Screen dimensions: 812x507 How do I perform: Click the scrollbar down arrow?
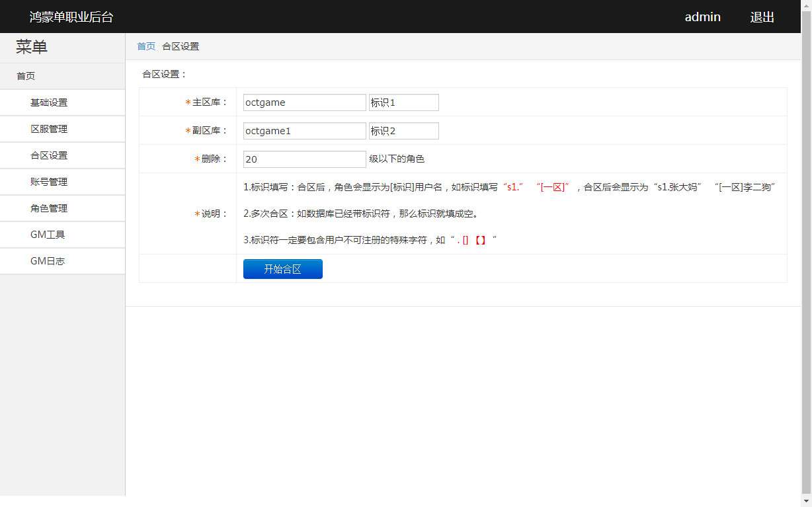point(806,502)
